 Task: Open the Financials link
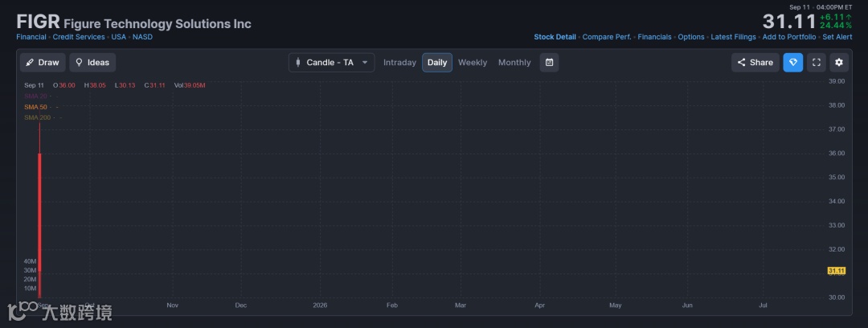(654, 37)
